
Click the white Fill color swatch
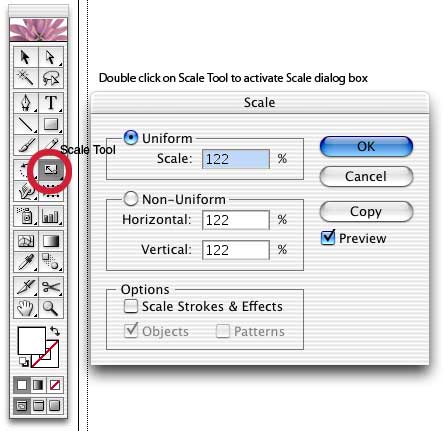coord(32,341)
